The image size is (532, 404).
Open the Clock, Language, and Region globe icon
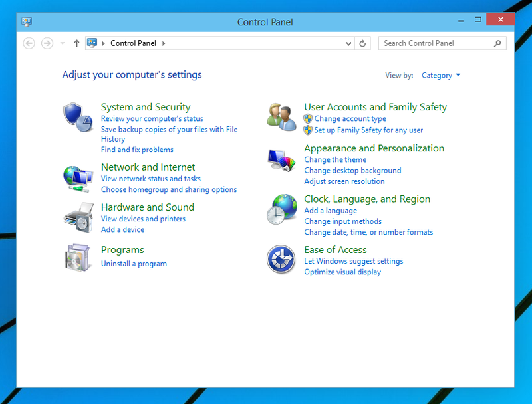[x=281, y=209]
